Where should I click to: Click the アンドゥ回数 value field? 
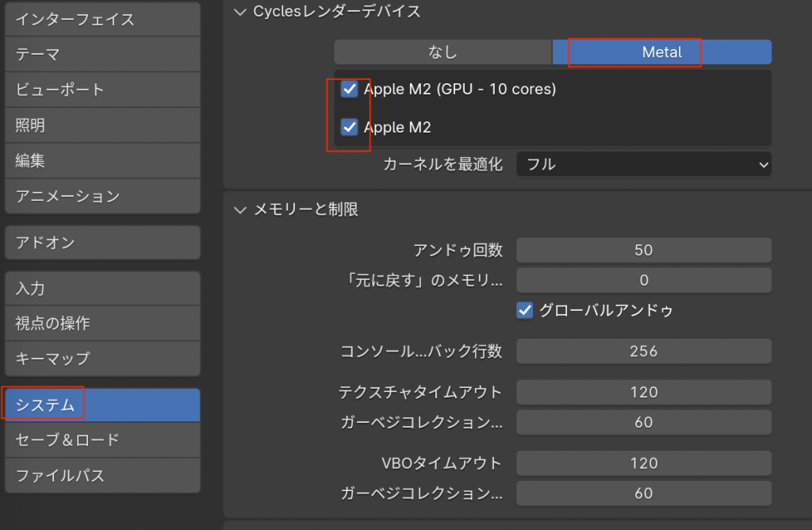tap(643, 250)
